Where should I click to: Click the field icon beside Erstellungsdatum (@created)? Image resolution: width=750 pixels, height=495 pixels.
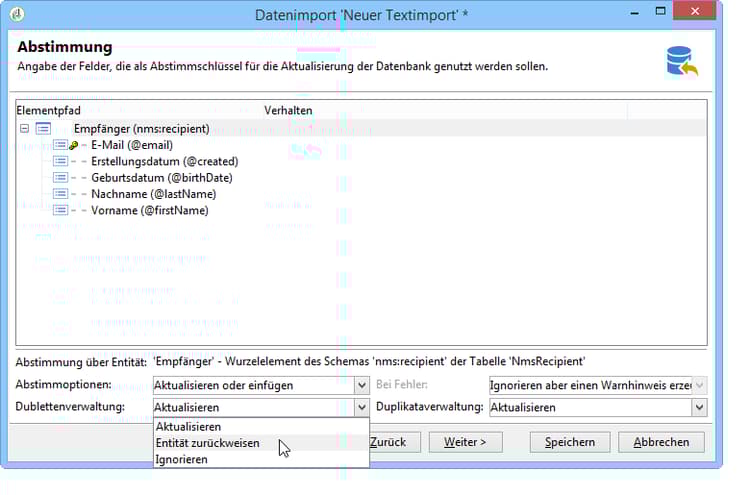(x=60, y=161)
